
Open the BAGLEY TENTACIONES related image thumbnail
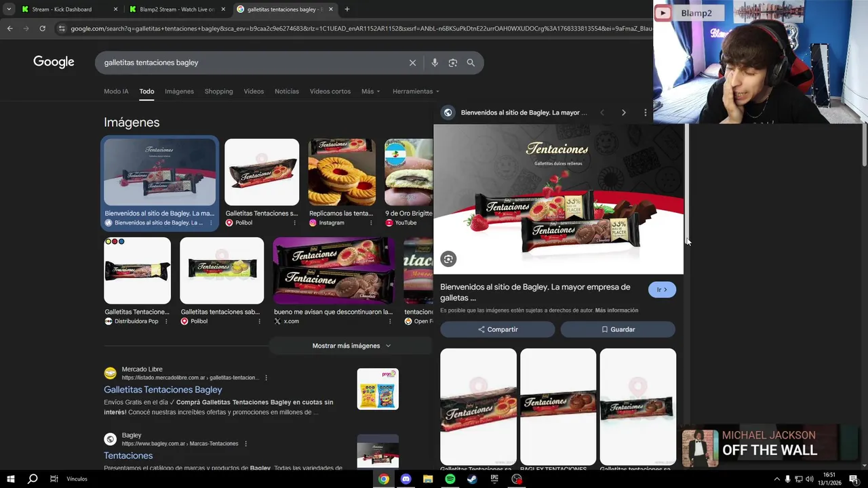pos(558,407)
